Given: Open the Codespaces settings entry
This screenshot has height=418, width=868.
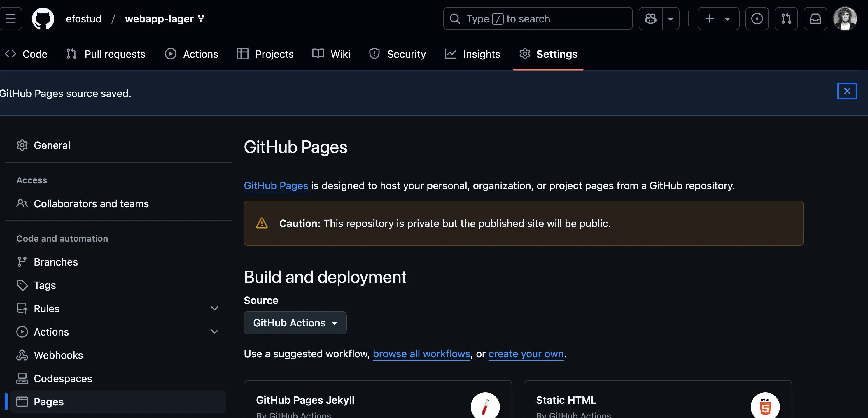Looking at the screenshot, I should 63,378.
